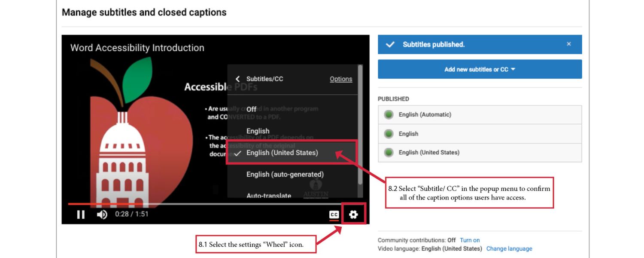
Task: Expand the Auto-translate submenu
Action: pyautogui.click(x=270, y=196)
